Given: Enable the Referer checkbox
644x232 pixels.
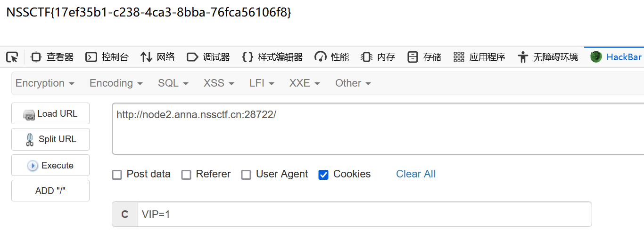Looking at the screenshot, I should pos(186,175).
